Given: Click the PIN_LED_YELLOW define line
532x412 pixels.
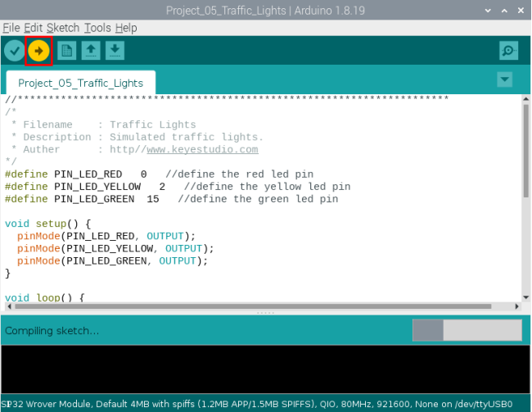Looking at the screenshot, I should (x=178, y=187).
